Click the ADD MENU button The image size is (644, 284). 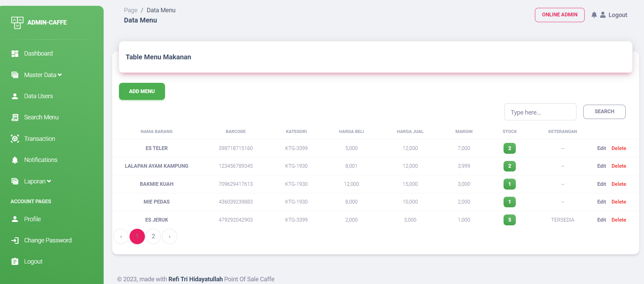(x=142, y=91)
